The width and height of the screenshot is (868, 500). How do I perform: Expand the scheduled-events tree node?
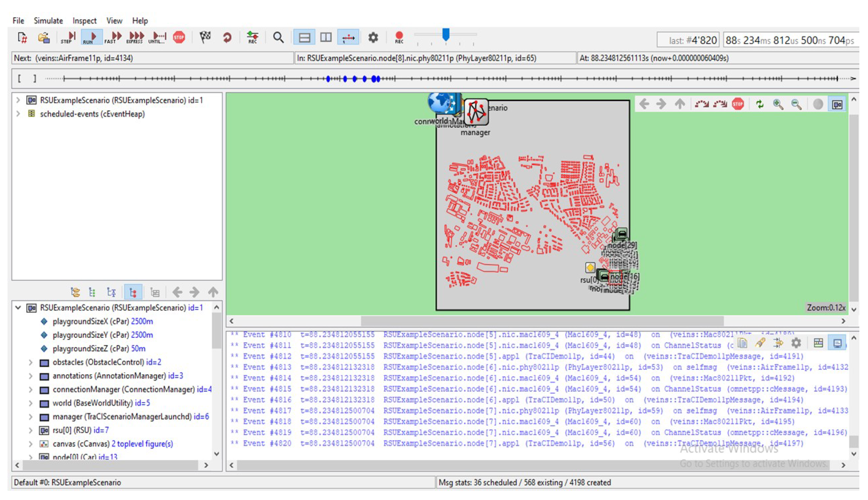(x=18, y=114)
